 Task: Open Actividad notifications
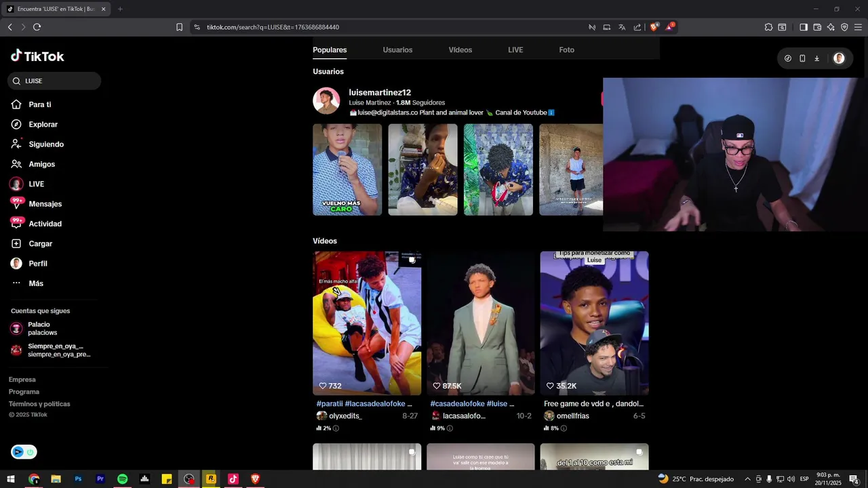coord(37,224)
